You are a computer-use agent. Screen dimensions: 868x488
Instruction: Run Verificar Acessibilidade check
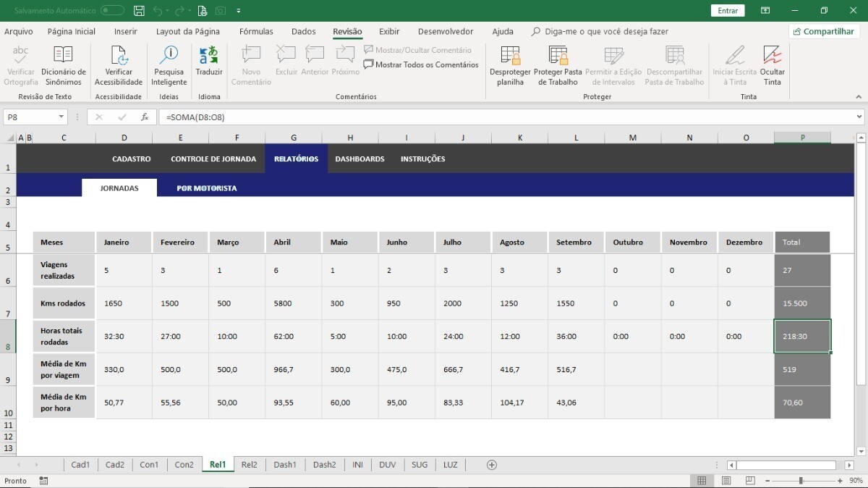[x=119, y=65]
